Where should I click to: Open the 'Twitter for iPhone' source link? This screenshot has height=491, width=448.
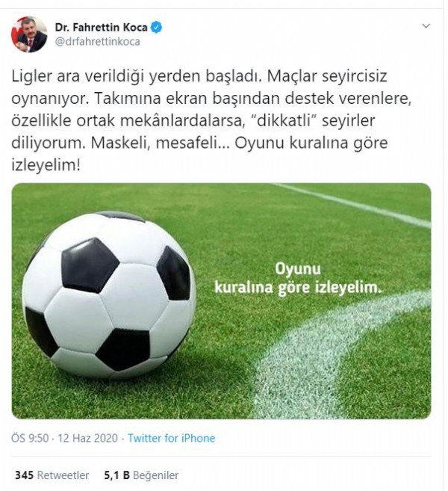pos(172,438)
